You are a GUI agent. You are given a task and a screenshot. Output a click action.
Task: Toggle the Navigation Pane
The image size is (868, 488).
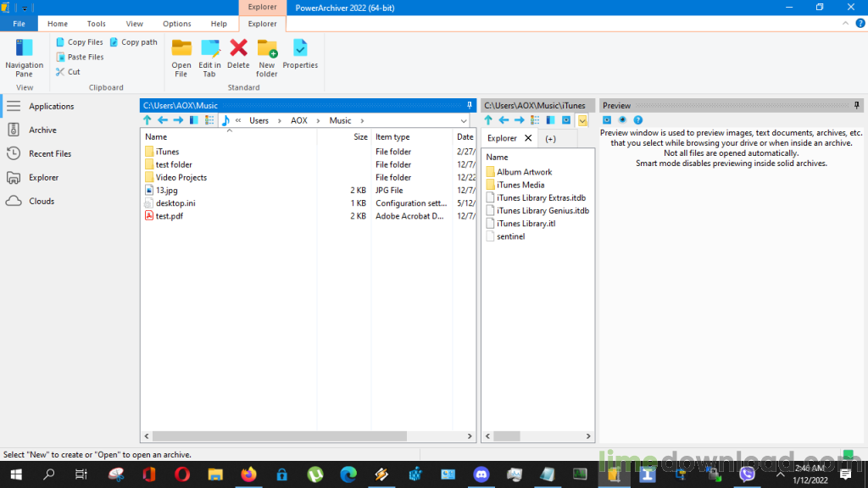click(25, 57)
